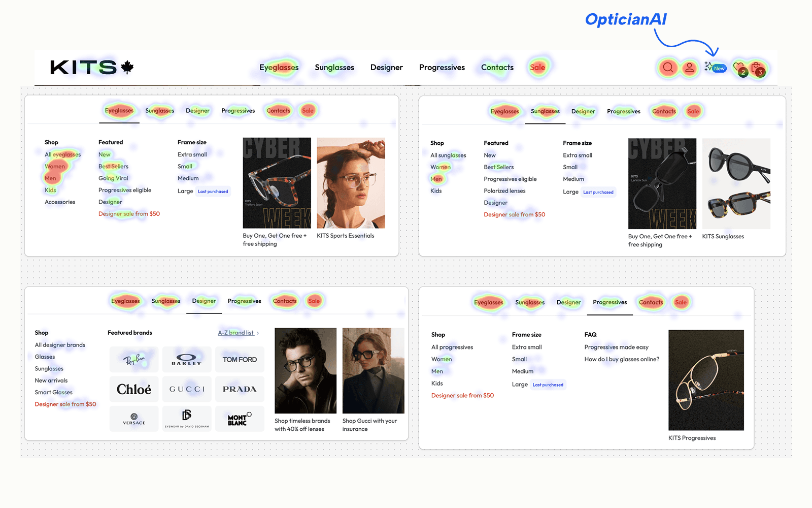Open the A-Z brand list link
Image resolution: width=812 pixels, height=508 pixels.
(235, 333)
